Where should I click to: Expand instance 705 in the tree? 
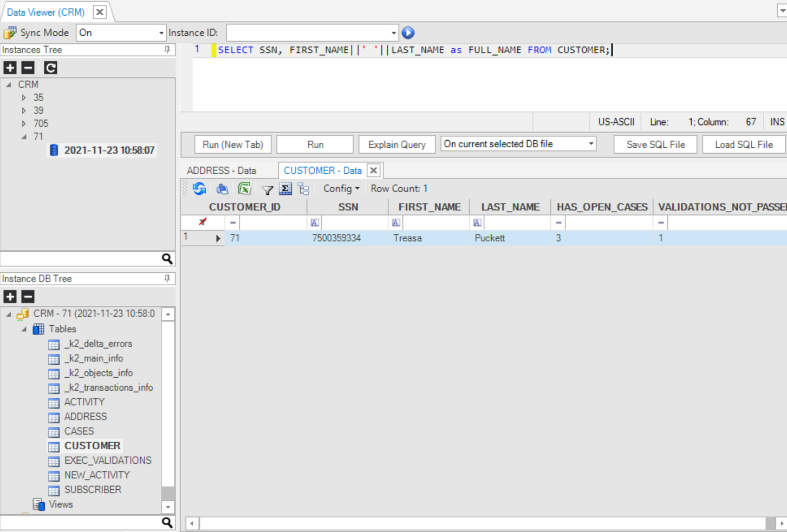[24, 123]
